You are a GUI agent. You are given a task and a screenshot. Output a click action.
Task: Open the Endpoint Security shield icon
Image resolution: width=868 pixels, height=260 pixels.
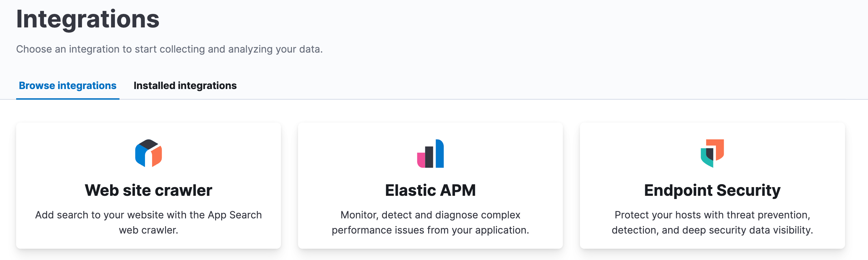click(x=712, y=153)
